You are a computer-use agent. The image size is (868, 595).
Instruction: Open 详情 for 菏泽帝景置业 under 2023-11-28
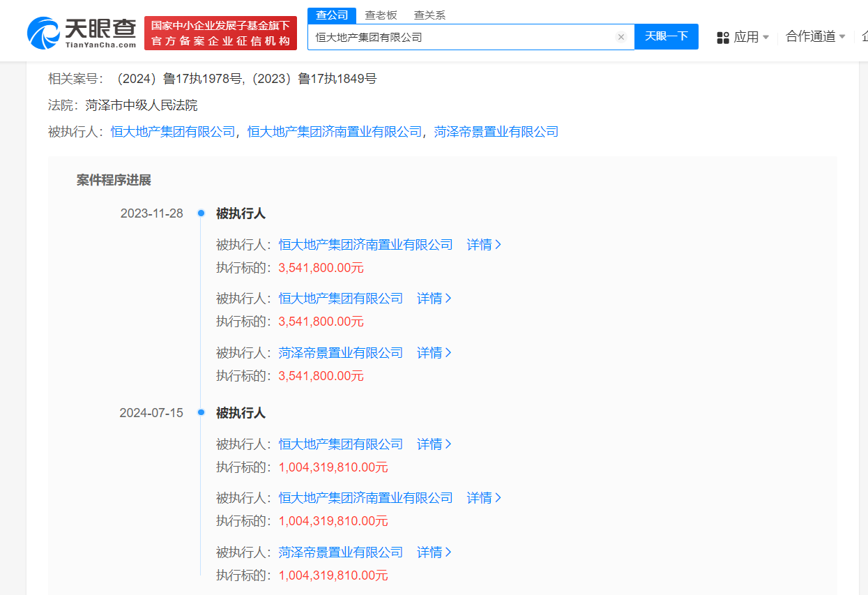pos(434,353)
